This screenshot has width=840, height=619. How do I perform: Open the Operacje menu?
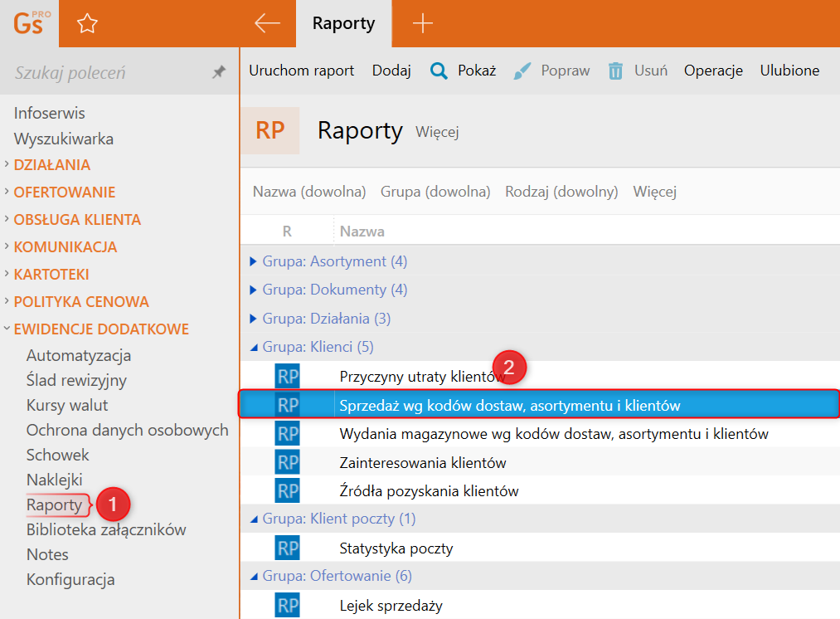713,71
